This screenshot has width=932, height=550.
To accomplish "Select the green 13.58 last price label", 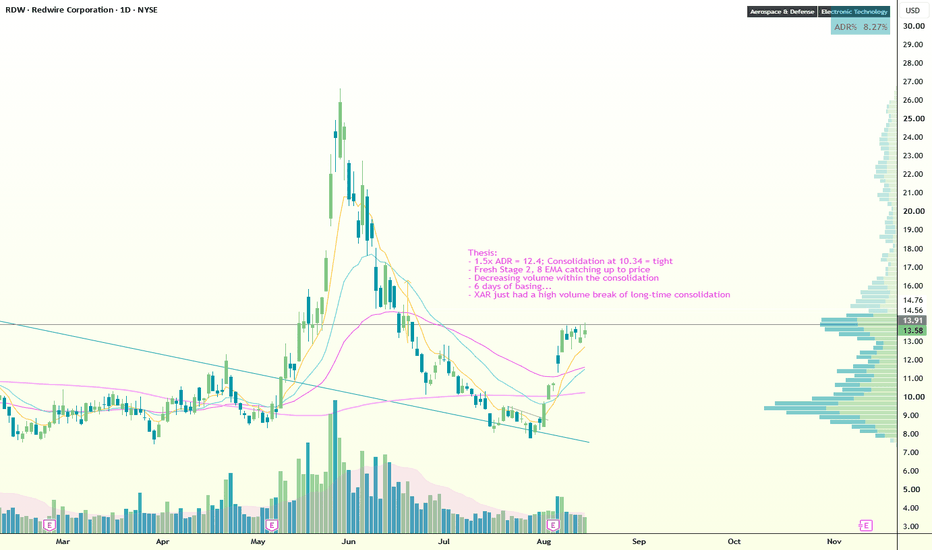I will coord(912,331).
